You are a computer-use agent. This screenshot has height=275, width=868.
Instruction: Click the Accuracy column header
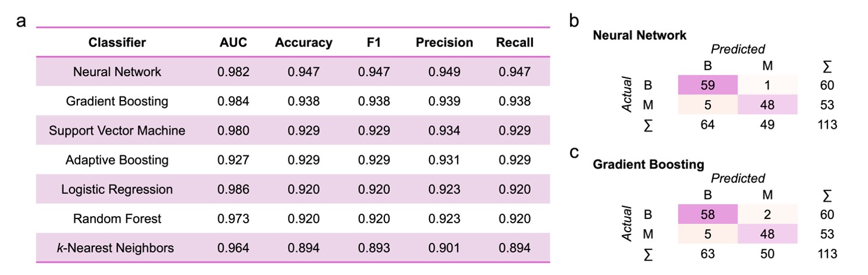303,43
